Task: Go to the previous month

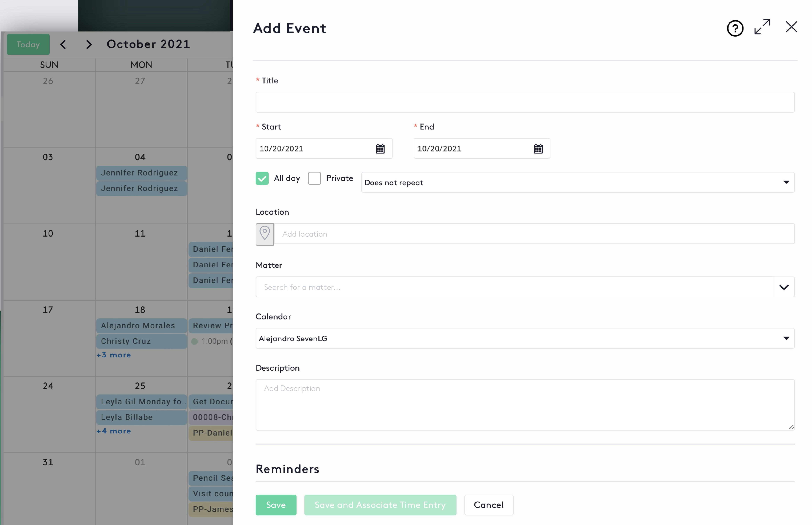Action: [63, 44]
